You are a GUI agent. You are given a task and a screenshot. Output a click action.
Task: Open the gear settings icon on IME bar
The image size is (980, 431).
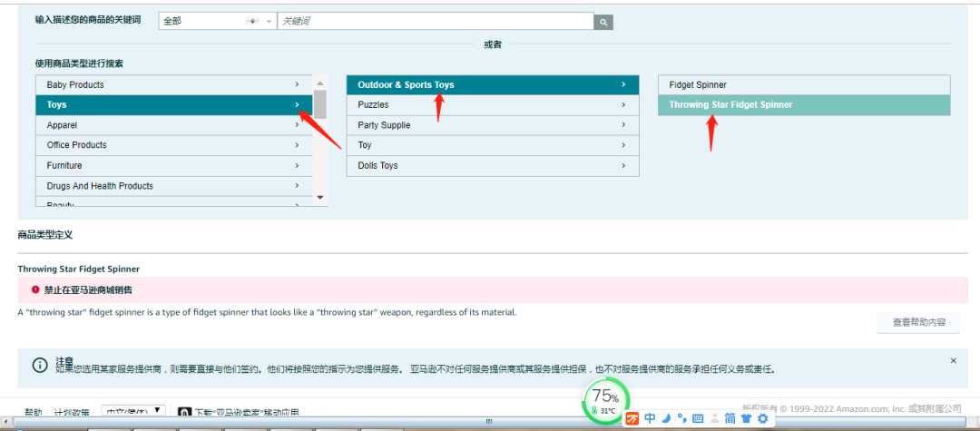pos(762,418)
